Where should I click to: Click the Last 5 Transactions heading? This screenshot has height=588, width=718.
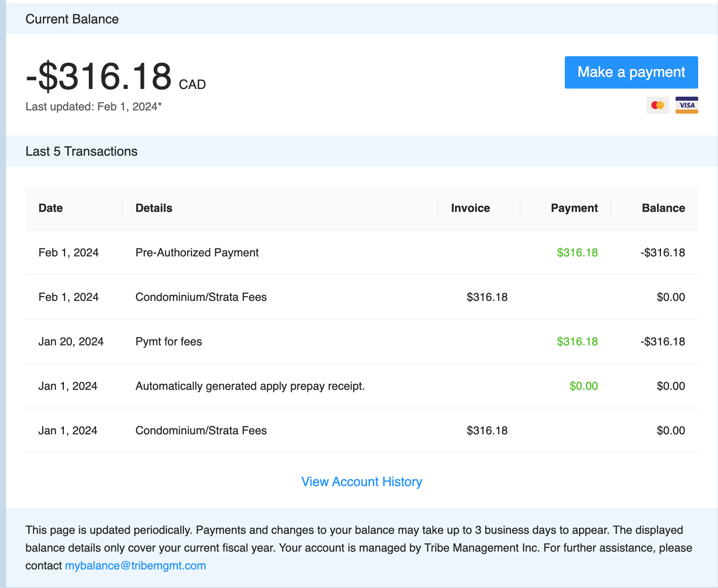(x=81, y=151)
